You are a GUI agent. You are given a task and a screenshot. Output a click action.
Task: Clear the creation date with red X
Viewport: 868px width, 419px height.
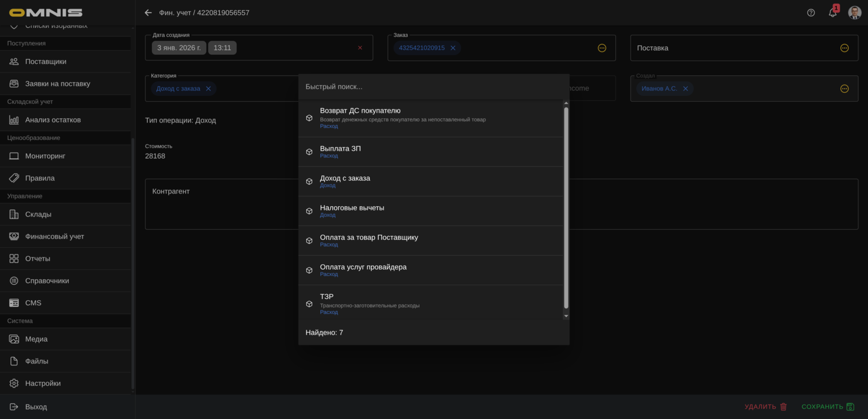360,48
